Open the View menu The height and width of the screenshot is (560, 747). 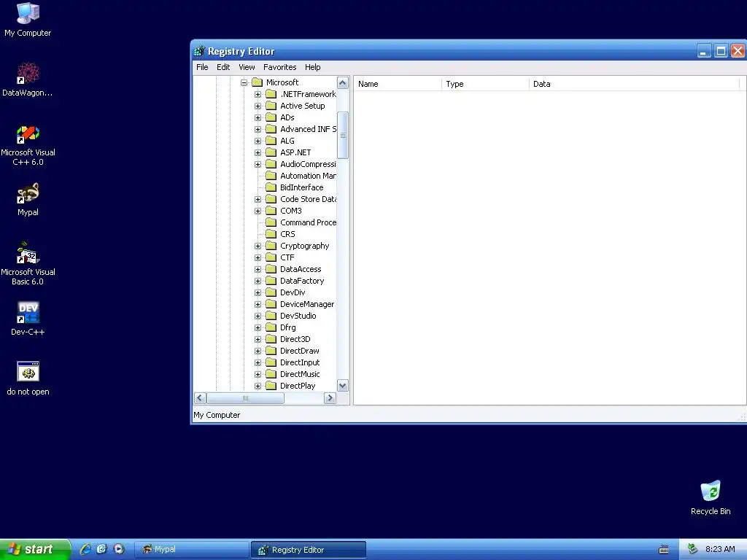coord(247,67)
